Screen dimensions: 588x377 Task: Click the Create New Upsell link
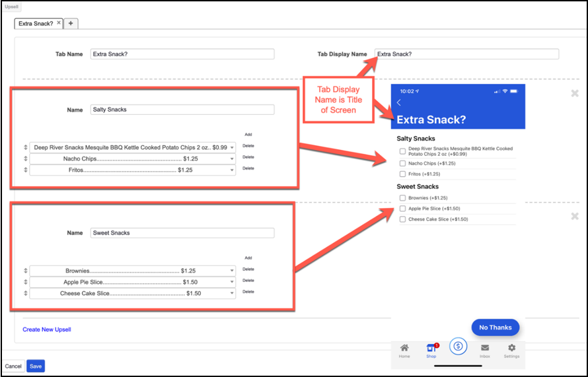pos(47,329)
